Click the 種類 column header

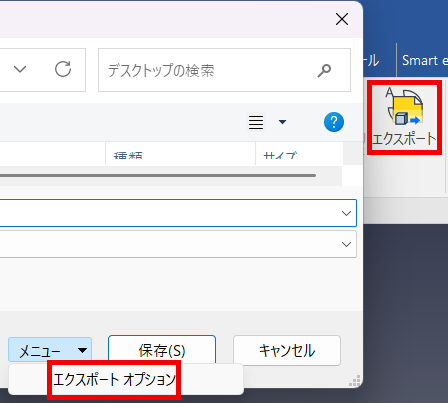pyautogui.click(x=180, y=154)
